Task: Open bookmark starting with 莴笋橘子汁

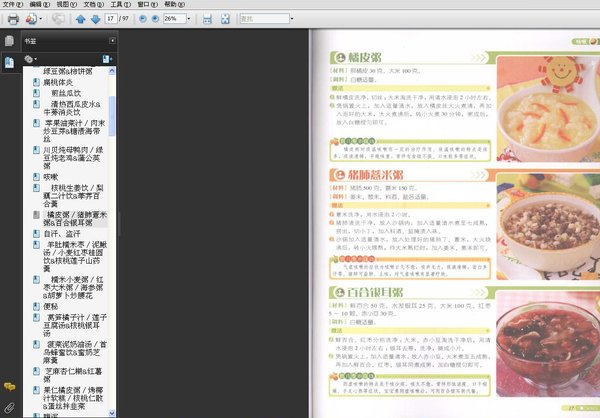Action: click(x=75, y=325)
